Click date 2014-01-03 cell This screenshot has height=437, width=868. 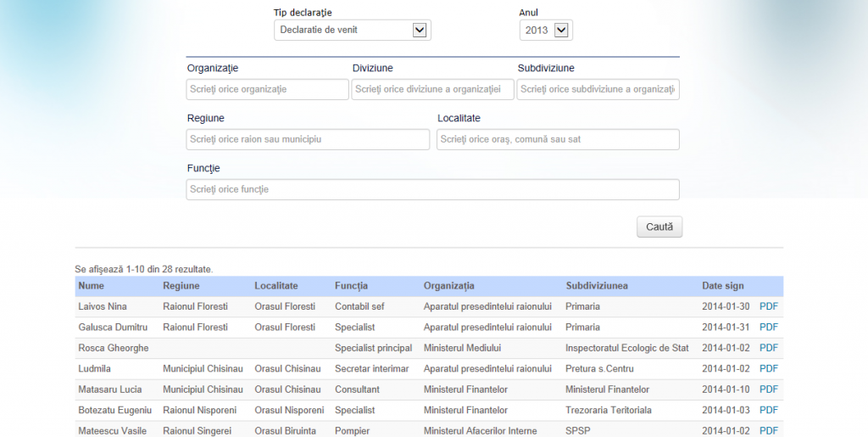click(x=726, y=411)
